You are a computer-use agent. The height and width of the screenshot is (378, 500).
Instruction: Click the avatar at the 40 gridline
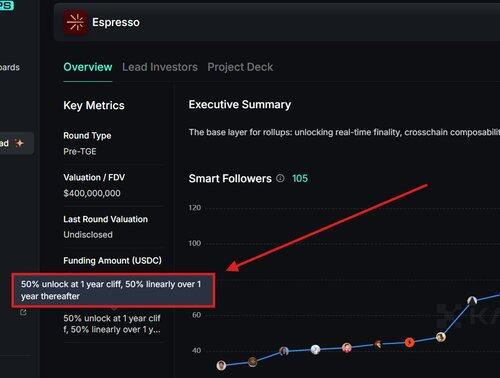click(284, 351)
